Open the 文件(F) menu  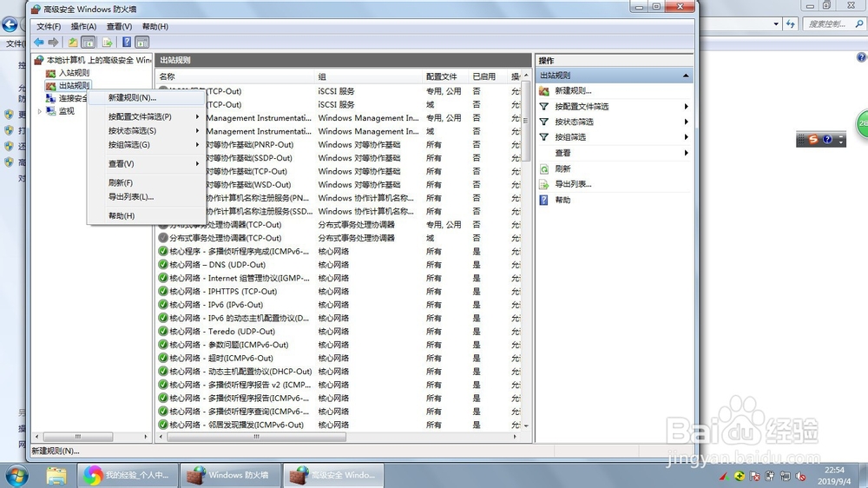point(49,26)
